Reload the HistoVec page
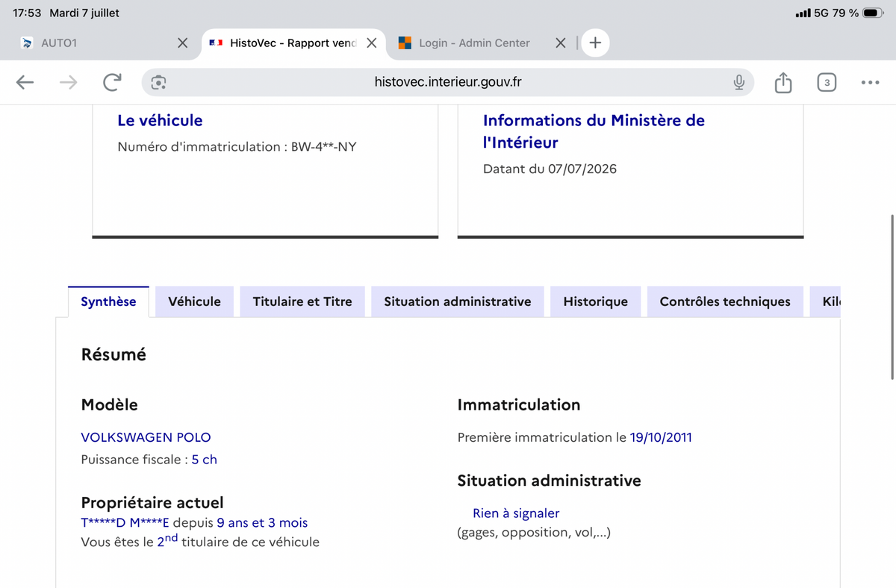896x588 pixels. point(112,82)
